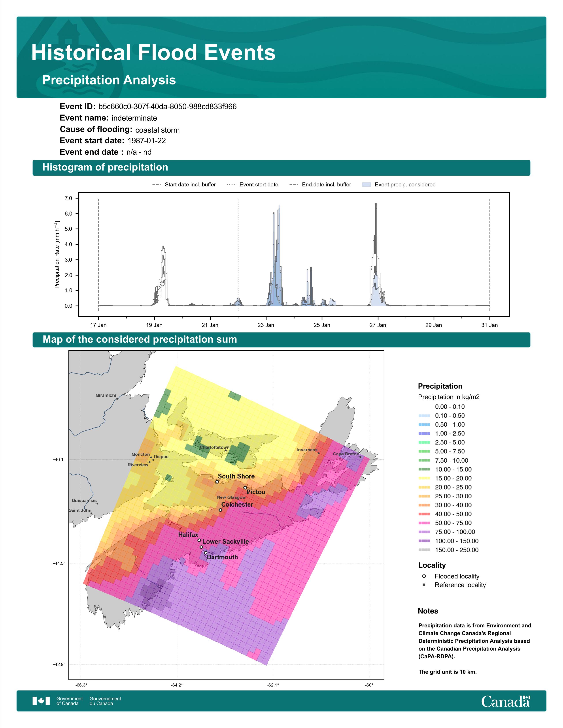Screen dimensions: 563x728
Task: Click the 'Precipitation in kg/m2' legend heading
Action: click(x=449, y=397)
